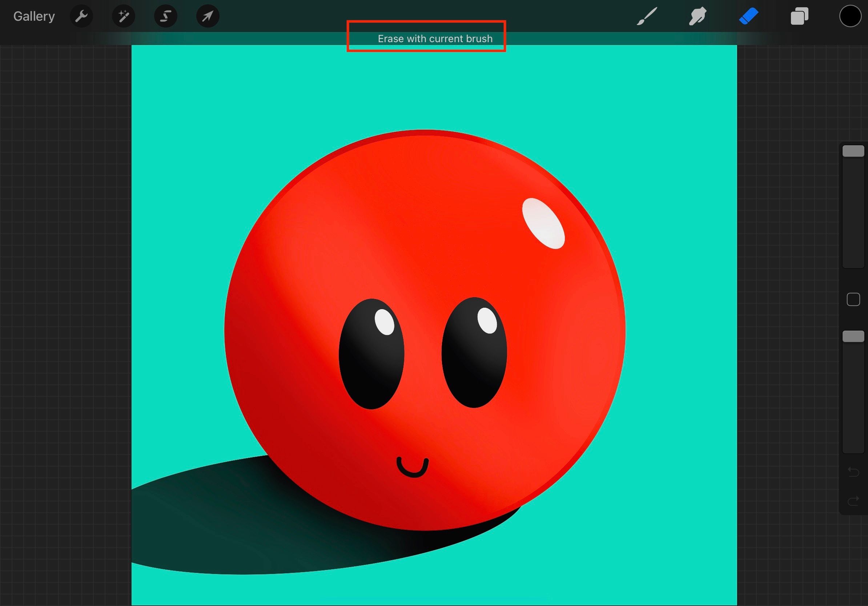
Task: Click the brush size slider handle
Action: [x=853, y=151]
